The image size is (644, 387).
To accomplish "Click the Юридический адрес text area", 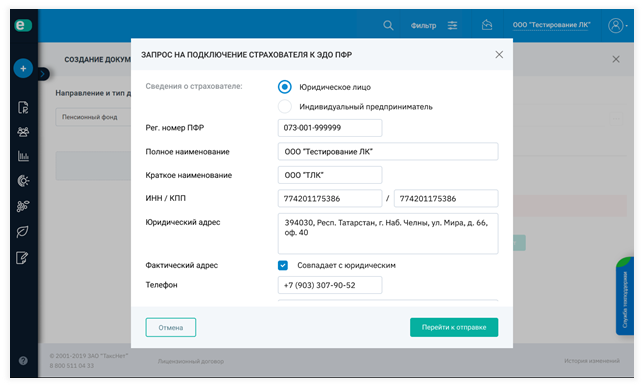I will pos(388,233).
